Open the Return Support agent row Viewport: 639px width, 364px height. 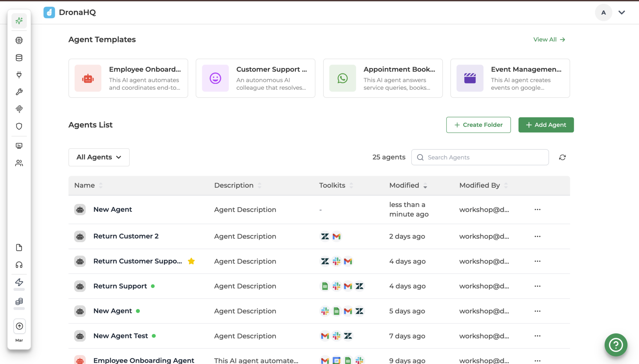click(x=319, y=286)
